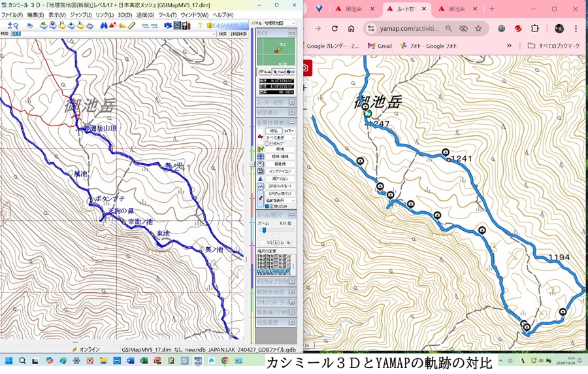Select the 2x zoom scale option

coord(282,243)
